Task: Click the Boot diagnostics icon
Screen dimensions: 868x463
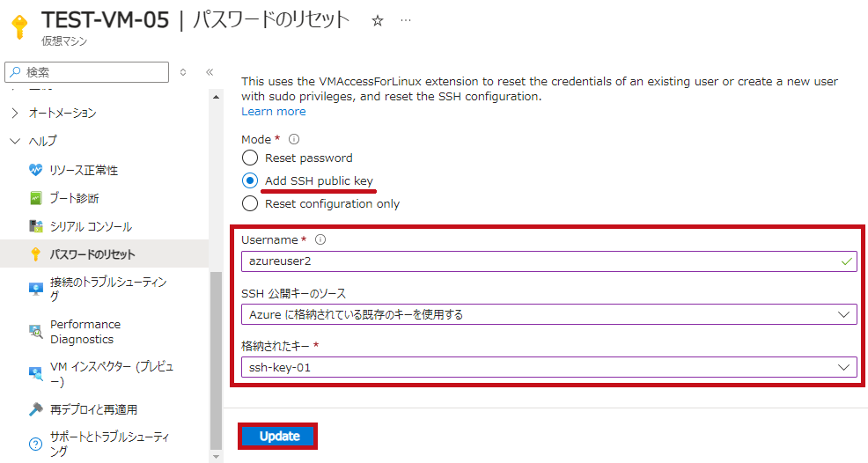Action: (x=35, y=198)
